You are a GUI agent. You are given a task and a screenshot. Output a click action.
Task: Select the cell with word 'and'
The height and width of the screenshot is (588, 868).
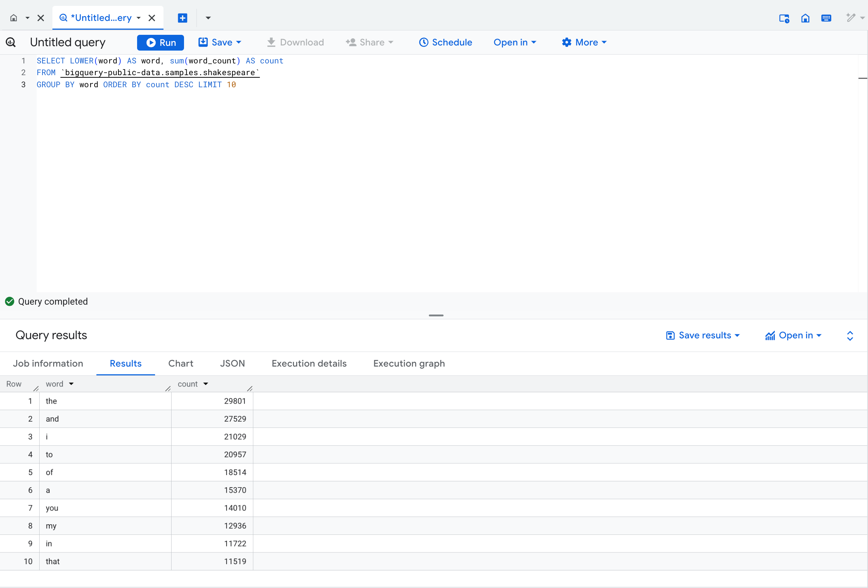(105, 419)
